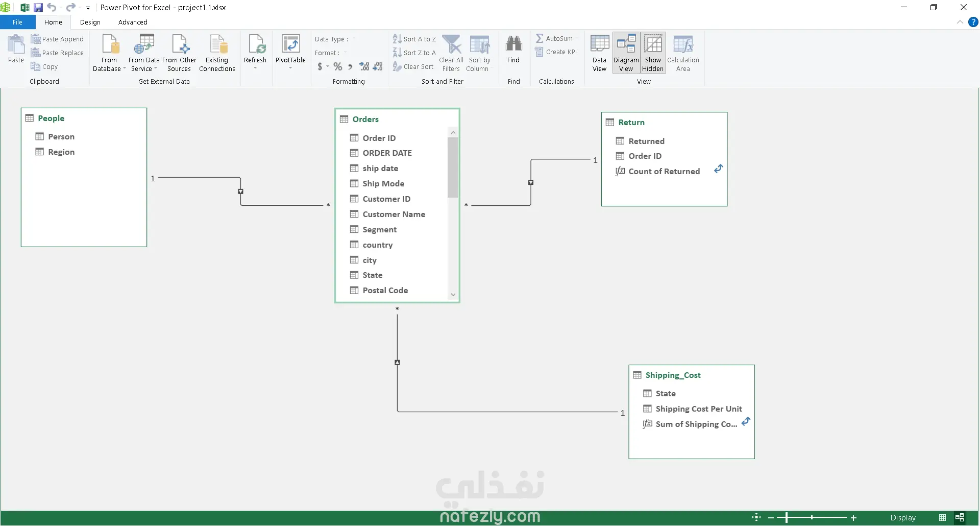Click the Switch to Workbook Excel icon

click(24, 8)
